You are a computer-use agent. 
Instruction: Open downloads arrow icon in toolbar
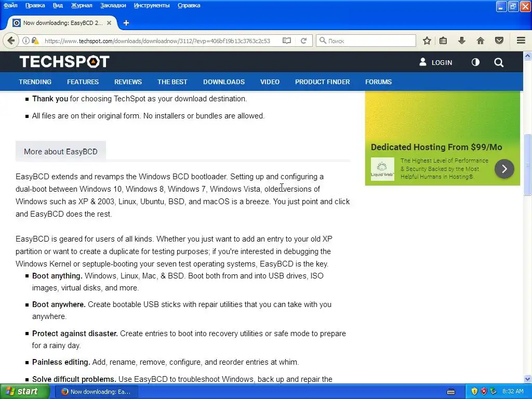tap(462, 41)
